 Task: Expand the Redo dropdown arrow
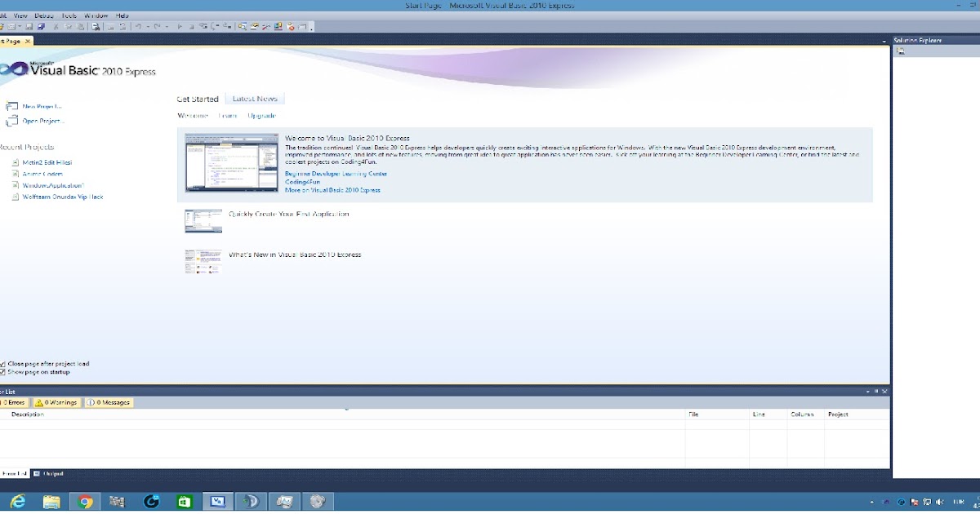tap(165, 26)
